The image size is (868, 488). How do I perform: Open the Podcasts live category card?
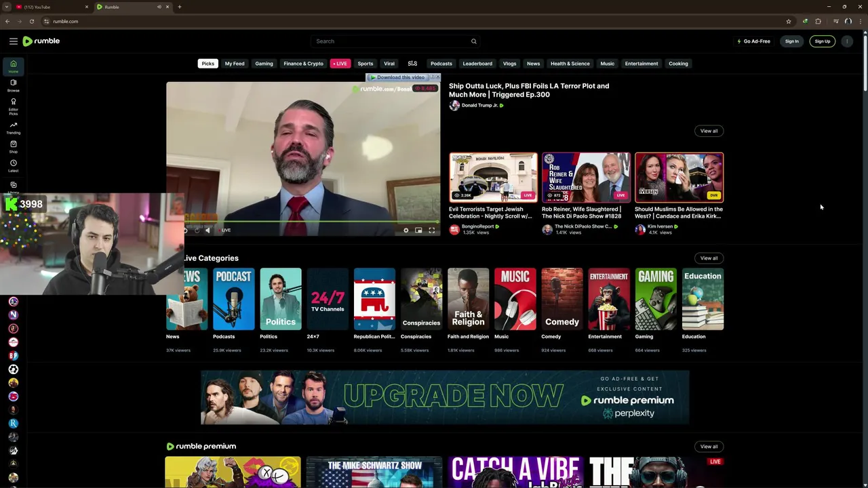coord(233,299)
